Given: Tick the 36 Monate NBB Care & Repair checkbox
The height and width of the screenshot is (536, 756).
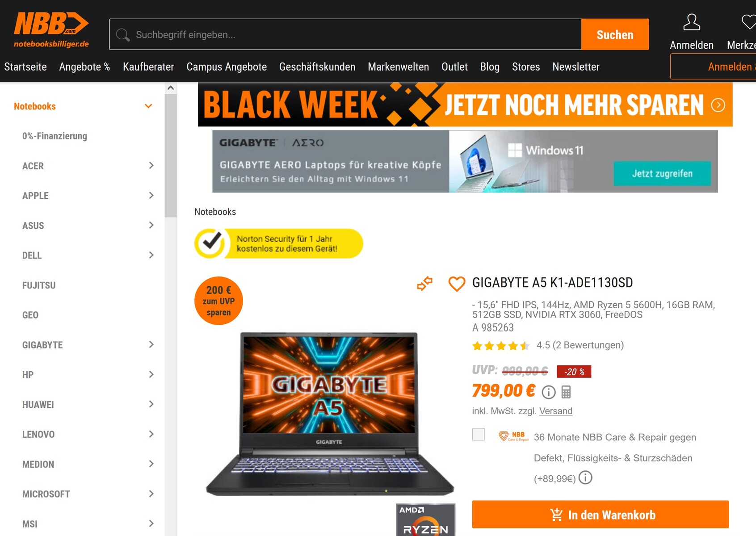Looking at the screenshot, I should 478,434.
